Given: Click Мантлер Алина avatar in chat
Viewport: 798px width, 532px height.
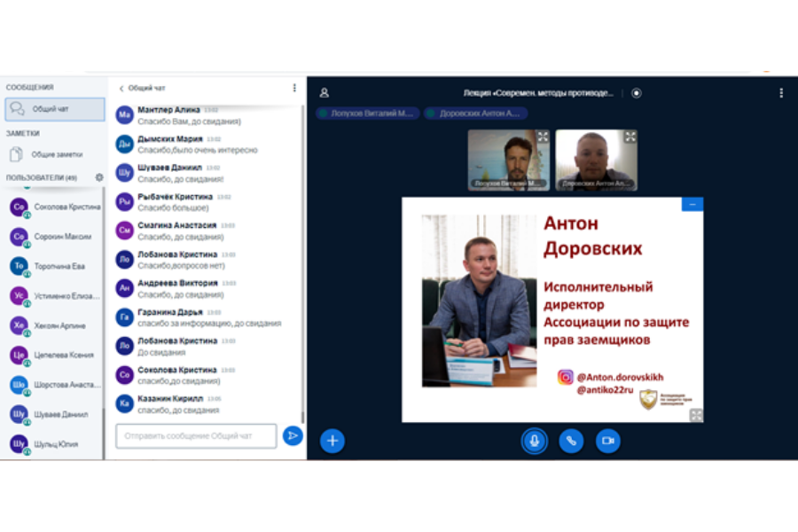Looking at the screenshot, I should coord(125,115).
